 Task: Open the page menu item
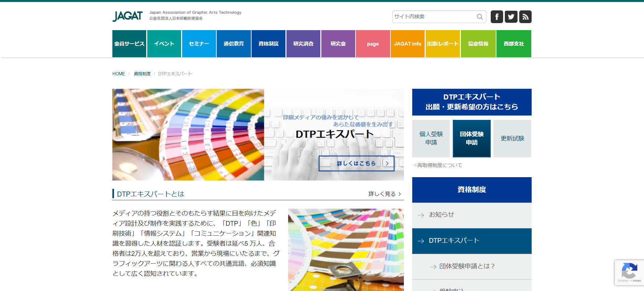[x=373, y=44]
